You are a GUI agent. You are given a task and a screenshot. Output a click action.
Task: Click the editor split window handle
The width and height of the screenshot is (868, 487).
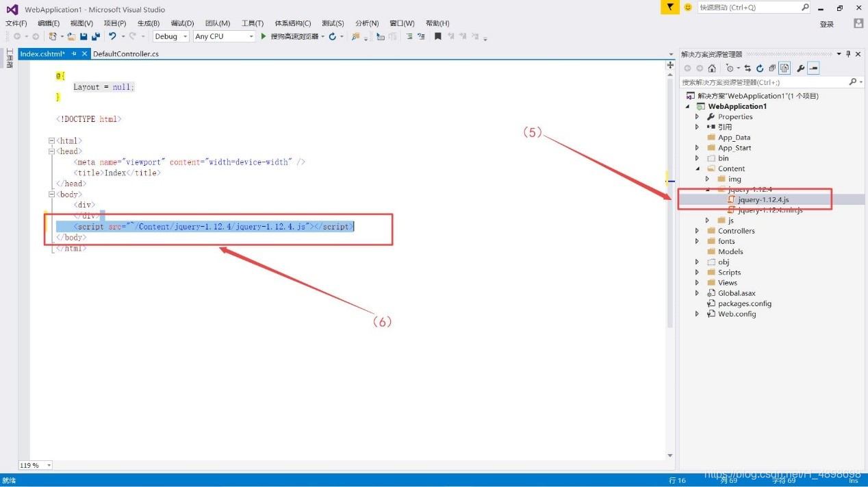click(x=670, y=65)
